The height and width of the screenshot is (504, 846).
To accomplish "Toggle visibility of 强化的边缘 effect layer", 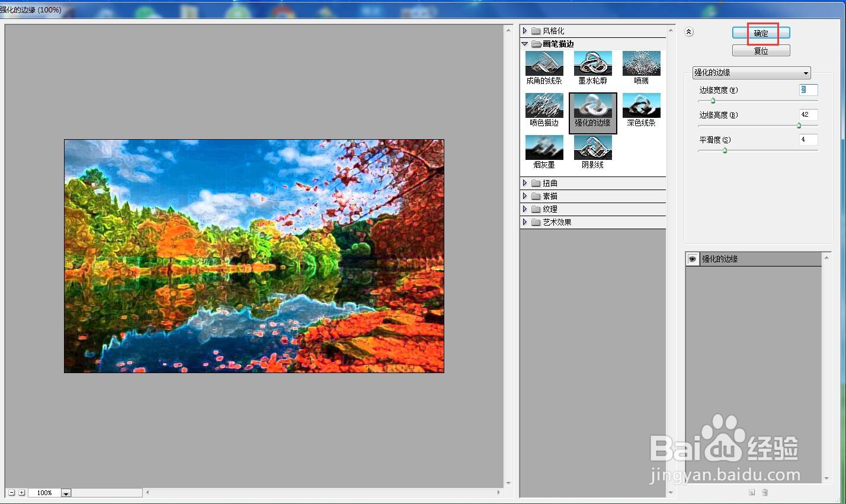I will [692, 259].
